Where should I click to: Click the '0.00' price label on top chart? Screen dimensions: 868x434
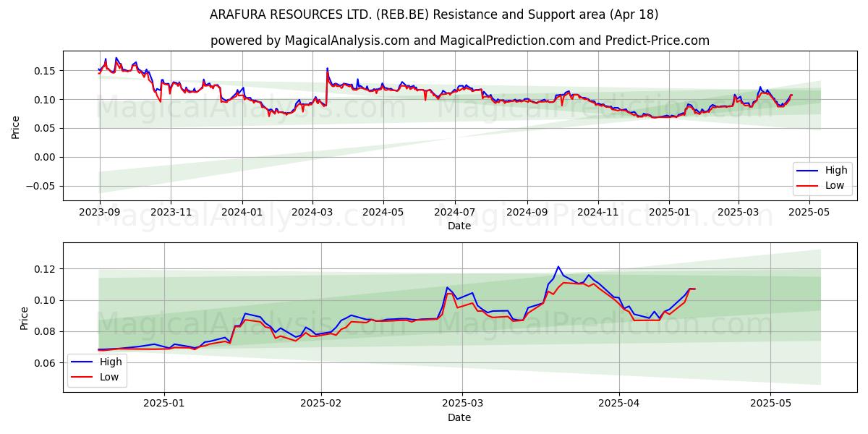46,158
